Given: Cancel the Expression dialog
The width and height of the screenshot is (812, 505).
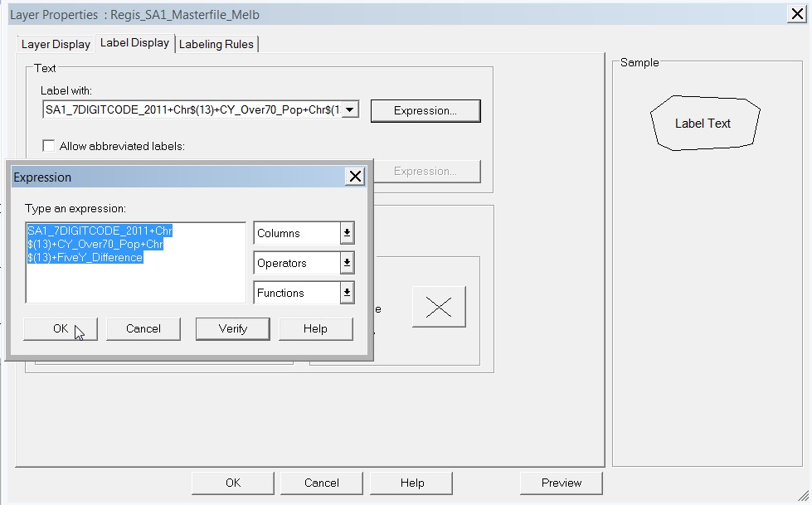Looking at the screenshot, I should [x=143, y=328].
